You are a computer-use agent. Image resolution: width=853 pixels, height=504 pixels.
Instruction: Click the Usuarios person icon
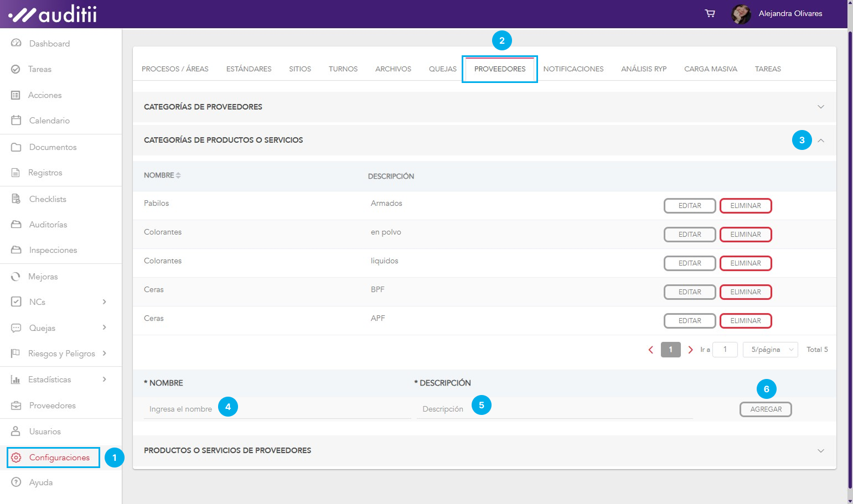(x=16, y=431)
